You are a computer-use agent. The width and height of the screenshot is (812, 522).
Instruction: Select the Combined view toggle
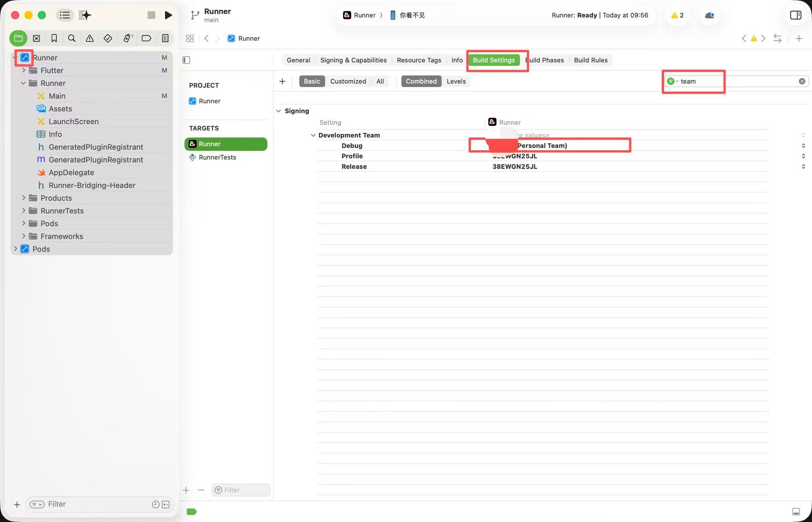tap(421, 81)
